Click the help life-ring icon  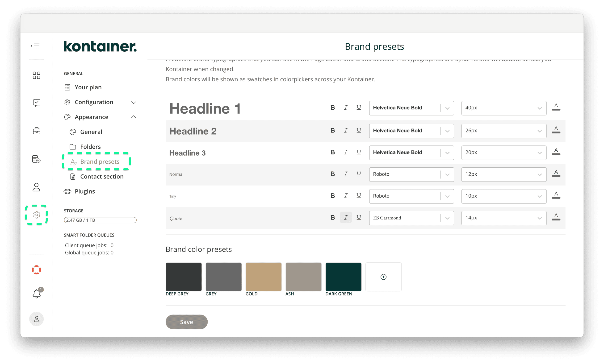click(36, 270)
